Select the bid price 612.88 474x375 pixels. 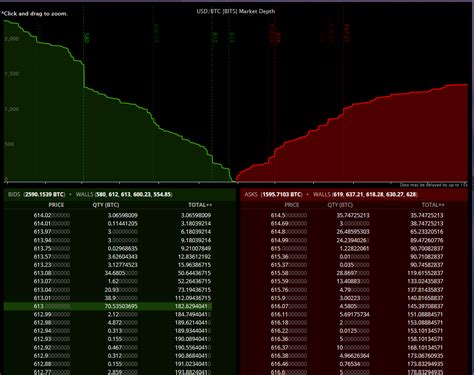click(52, 364)
